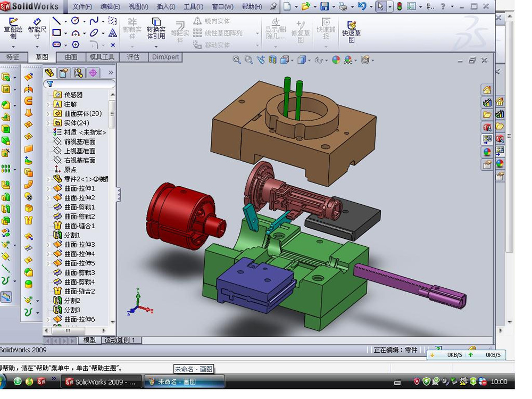Open the 文件(F) menu
The width and height of the screenshot is (532, 399).
[x=82, y=6]
